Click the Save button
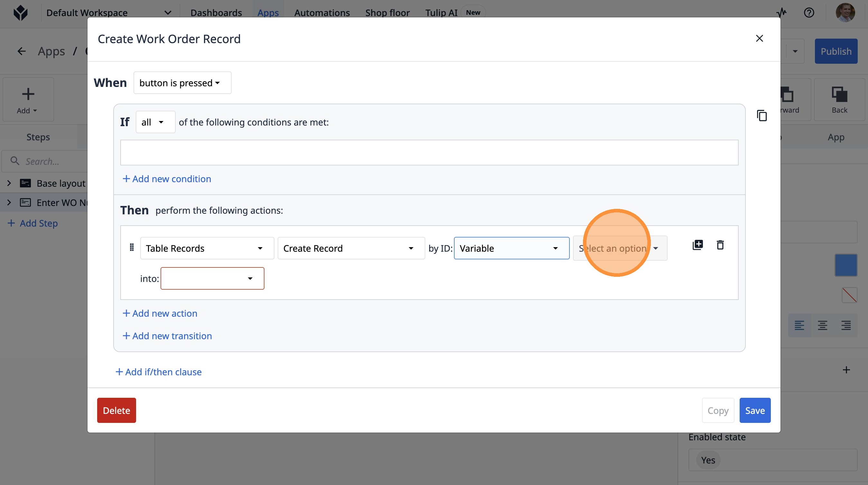This screenshot has height=485, width=868. click(755, 410)
